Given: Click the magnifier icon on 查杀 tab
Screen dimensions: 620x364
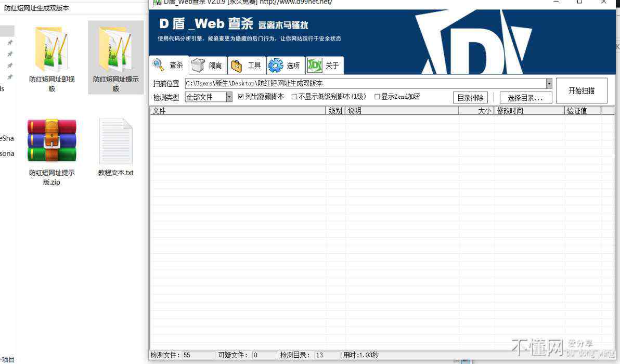Looking at the screenshot, I should [x=159, y=65].
